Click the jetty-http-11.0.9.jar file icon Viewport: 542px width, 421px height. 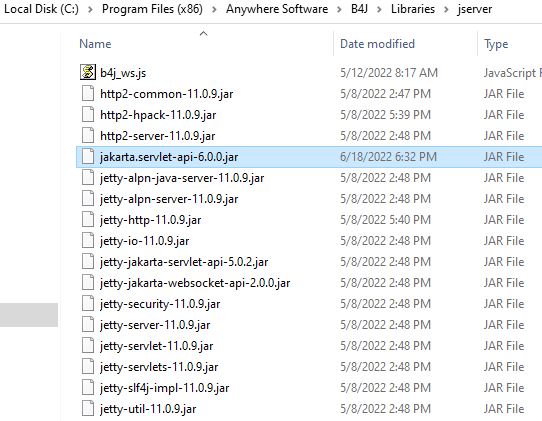tap(88, 219)
